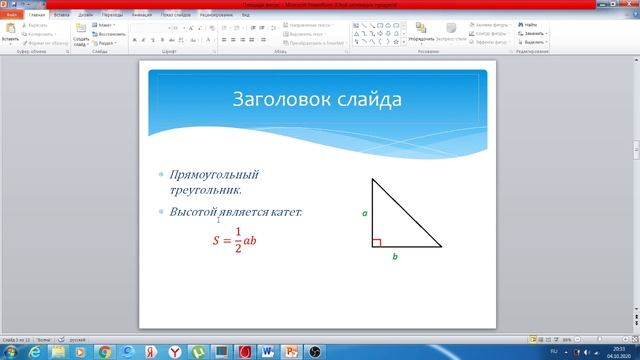Image resolution: width=640 pixels, height=360 pixels.
Task: Click Заменить replace button
Action: click(x=533, y=33)
